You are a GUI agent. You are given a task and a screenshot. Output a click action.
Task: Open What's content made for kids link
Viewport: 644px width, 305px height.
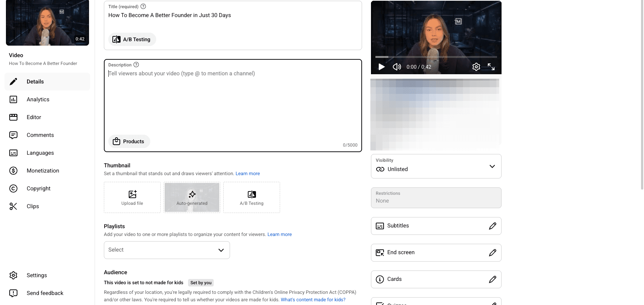(x=313, y=300)
